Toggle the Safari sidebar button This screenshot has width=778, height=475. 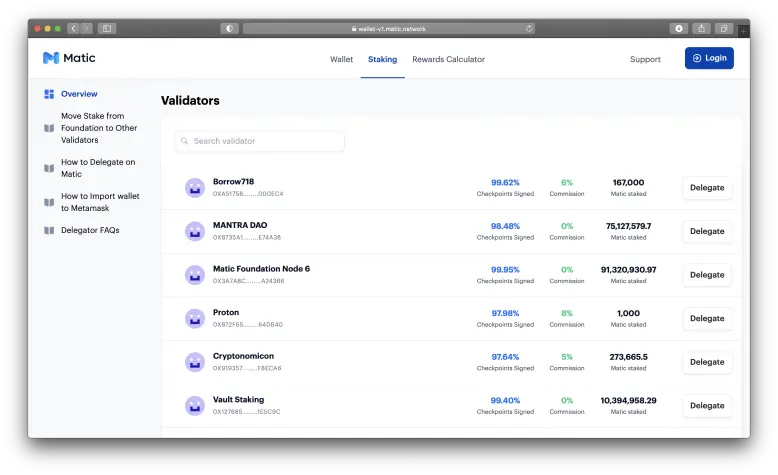[x=107, y=28]
